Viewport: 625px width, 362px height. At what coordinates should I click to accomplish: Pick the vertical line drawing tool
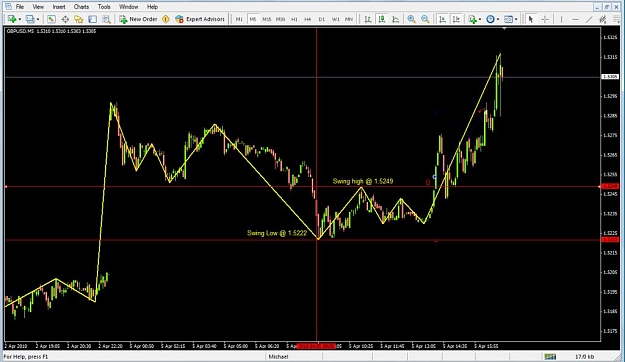(561, 19)
